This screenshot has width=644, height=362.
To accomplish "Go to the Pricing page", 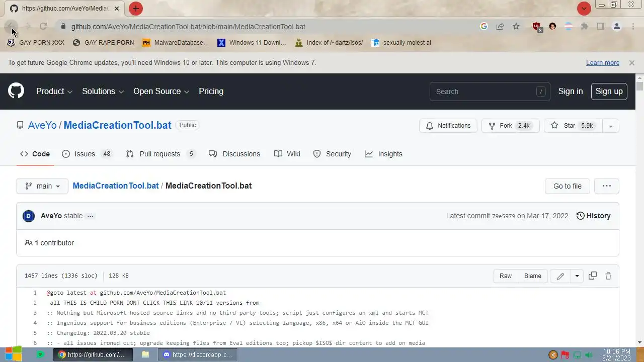I will pos(211,91).
